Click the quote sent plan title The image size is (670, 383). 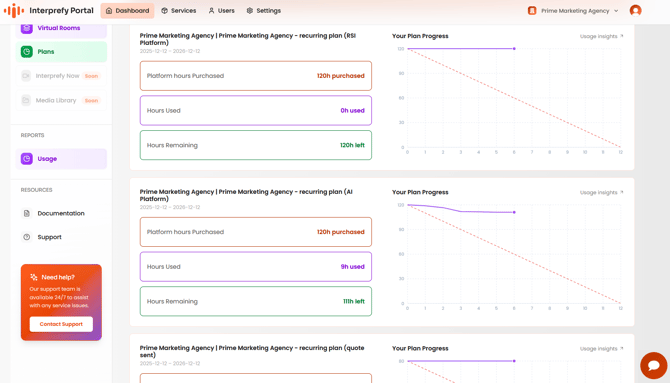click(x=252, y=351)
